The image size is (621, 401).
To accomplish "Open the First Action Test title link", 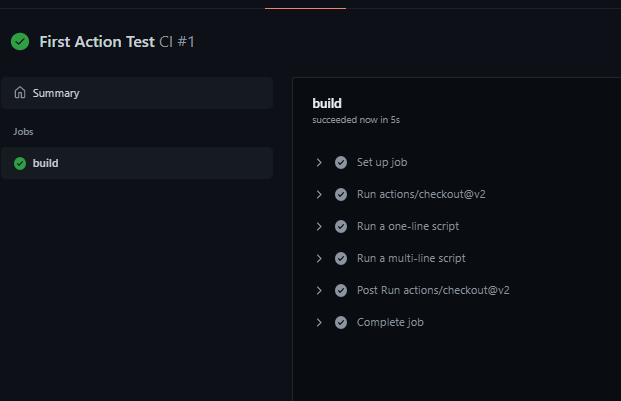I will (97, 42).
